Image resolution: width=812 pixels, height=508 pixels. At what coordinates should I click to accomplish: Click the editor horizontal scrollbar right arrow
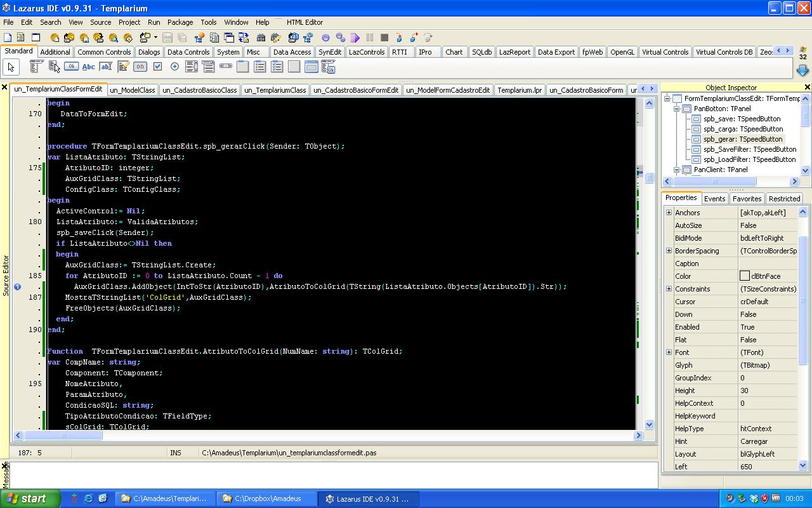point(638,436)
